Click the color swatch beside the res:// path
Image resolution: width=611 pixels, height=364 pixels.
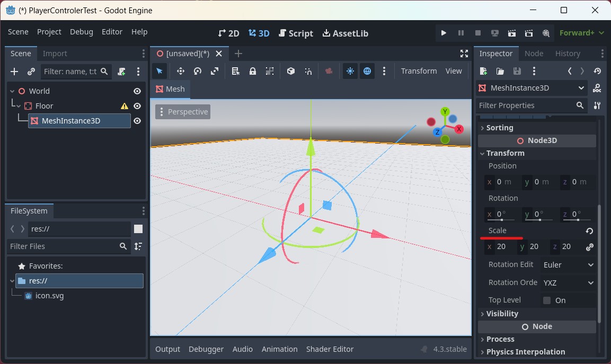pos(139,229)
